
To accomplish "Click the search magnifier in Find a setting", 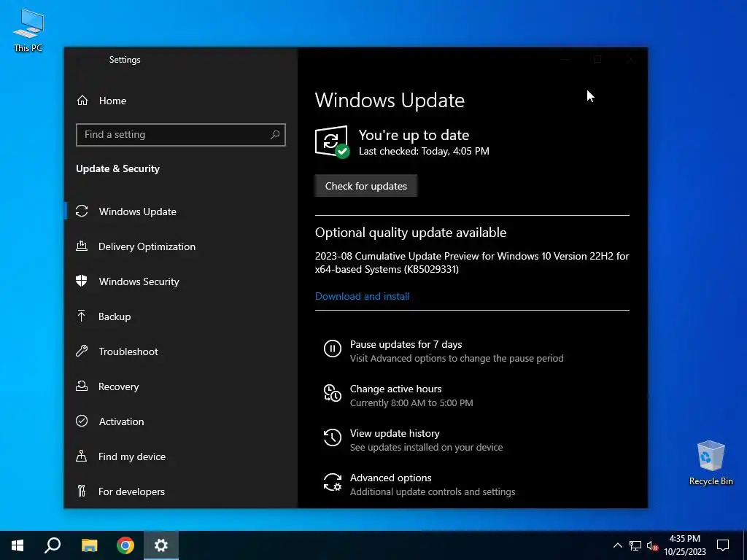I will (275, 135).
